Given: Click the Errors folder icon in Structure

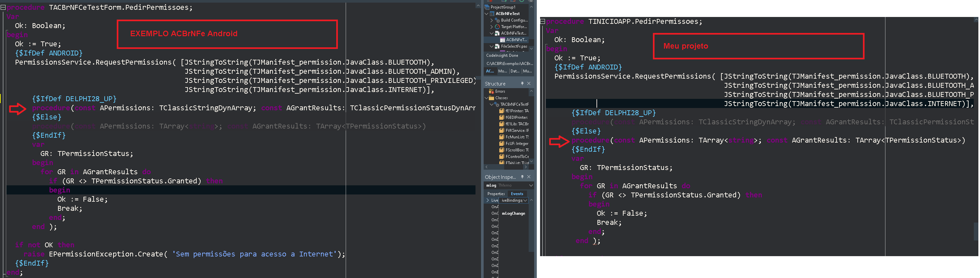Looking at the screenshot, I should point(491,91).
